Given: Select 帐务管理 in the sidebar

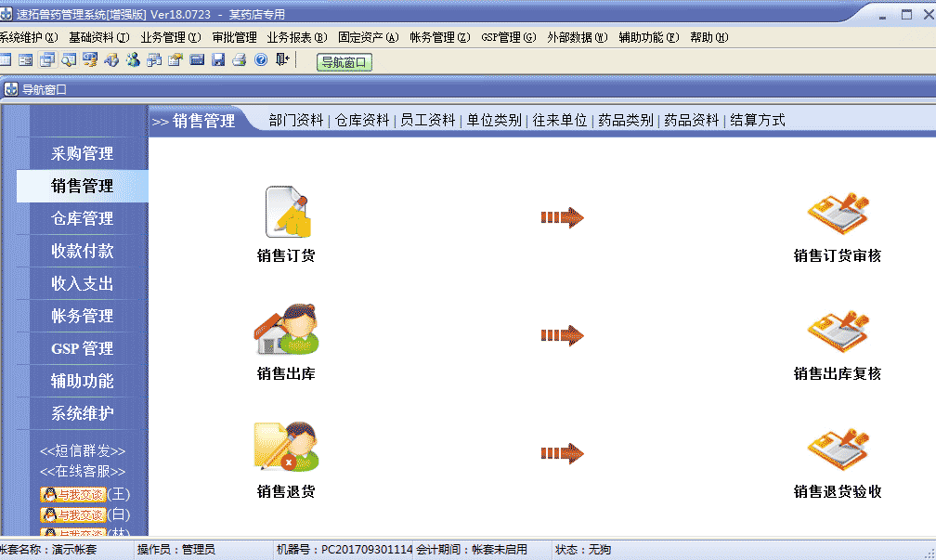Looking at the screenshot, I should click(83, 316).
